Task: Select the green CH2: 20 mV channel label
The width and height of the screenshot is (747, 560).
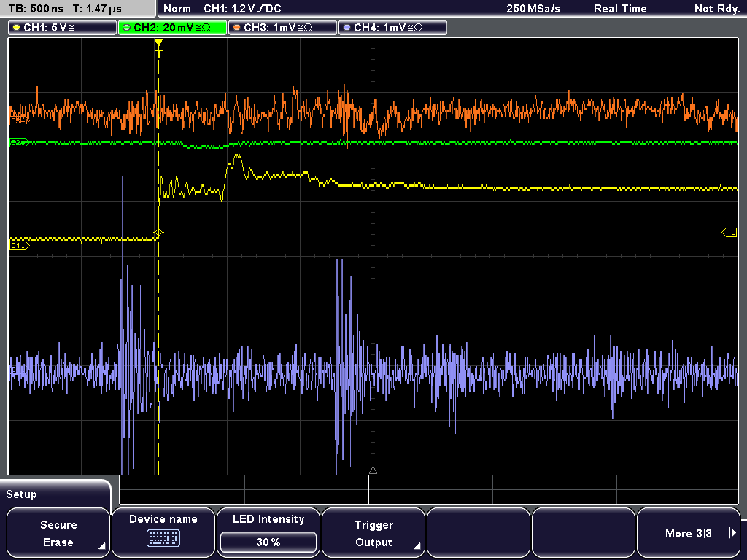Action: click(172, 28)
